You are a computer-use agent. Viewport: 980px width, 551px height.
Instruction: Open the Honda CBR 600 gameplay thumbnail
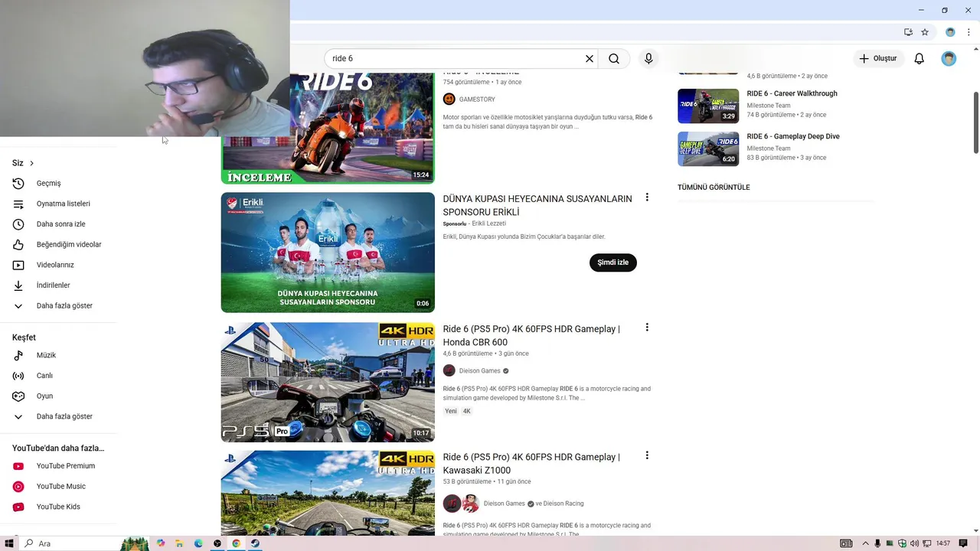(x=328, y=382)
